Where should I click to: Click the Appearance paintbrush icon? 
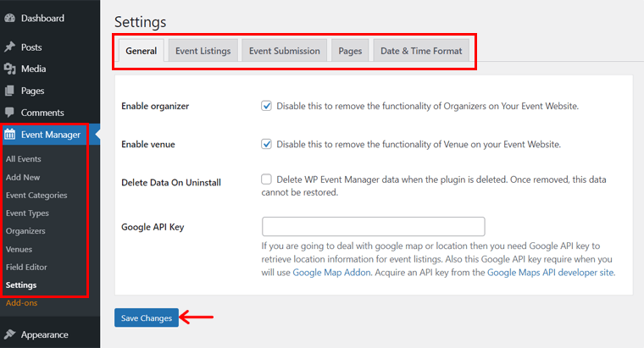coord(10,334)
